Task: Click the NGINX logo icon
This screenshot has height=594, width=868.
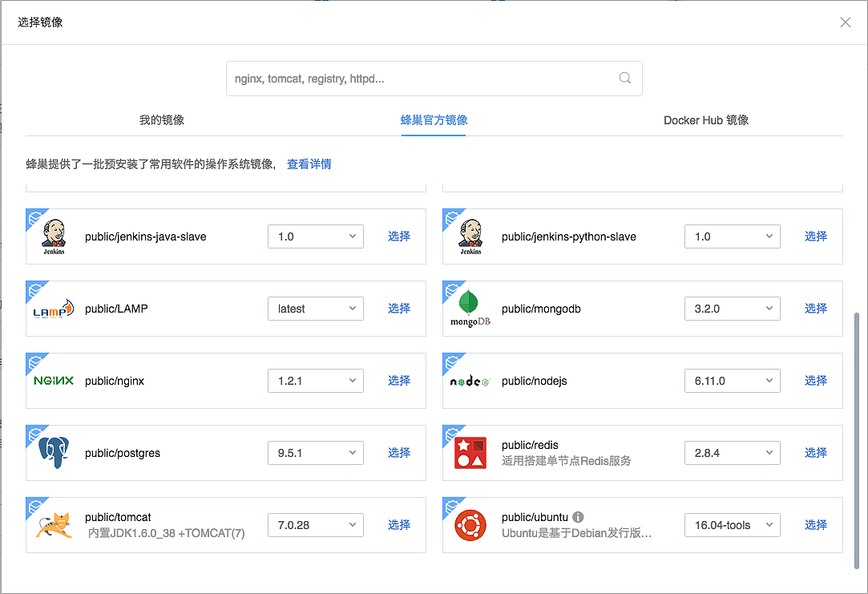Action: tap(54, 381)
